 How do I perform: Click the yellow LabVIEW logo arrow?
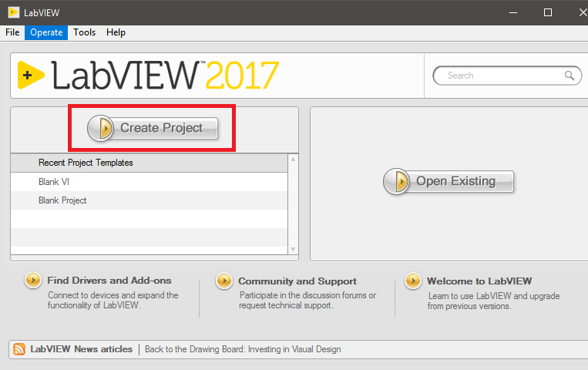[x=31, y=75]
